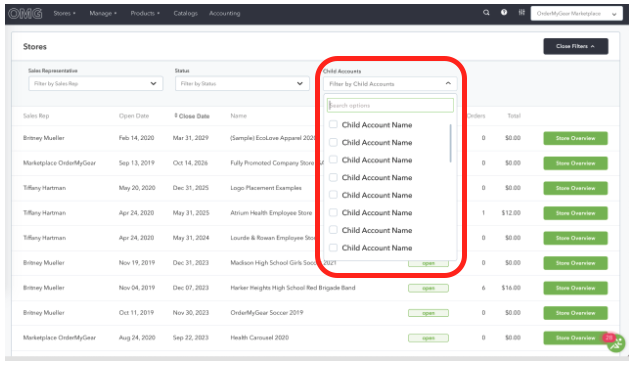Click the Stores page heading
The height and width of the screenshot is (366, 636).
[x=35, y=47]
